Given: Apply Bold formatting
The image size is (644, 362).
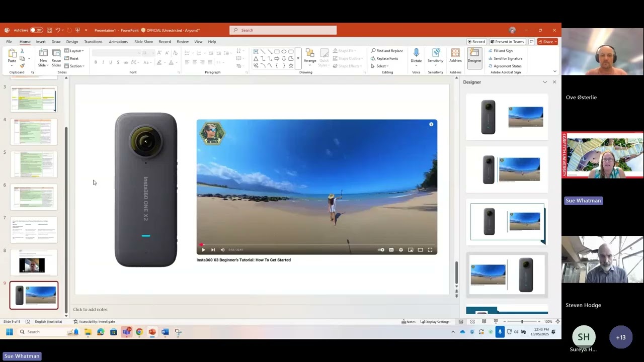Looking at the screenshot, I should 96,62.
